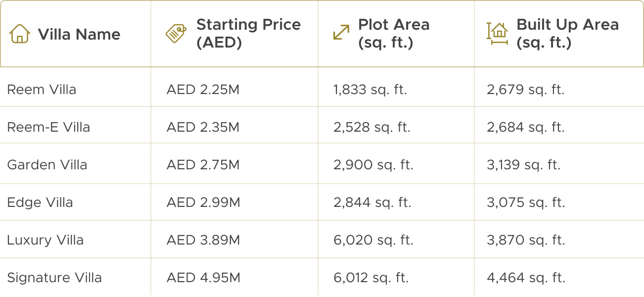Open the Reem-E Villa entry
The height and width of the screenshot is (297, 644).
pyautogui.click(x=48, y=127)
